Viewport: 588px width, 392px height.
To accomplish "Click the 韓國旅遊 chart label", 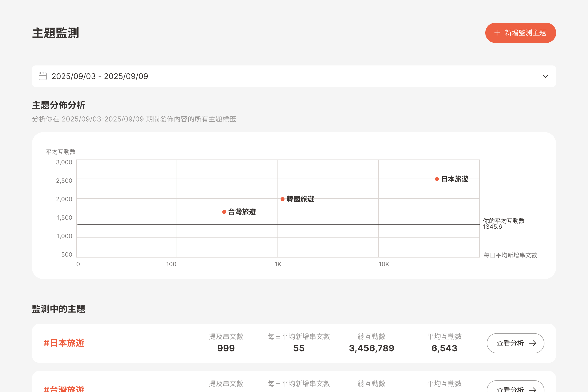I will (300, 199).
